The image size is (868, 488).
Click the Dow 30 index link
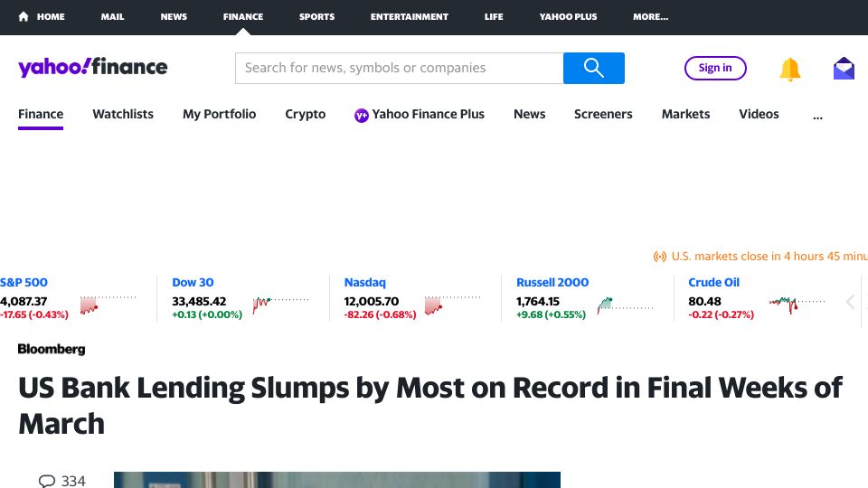(x=193, y=282)
